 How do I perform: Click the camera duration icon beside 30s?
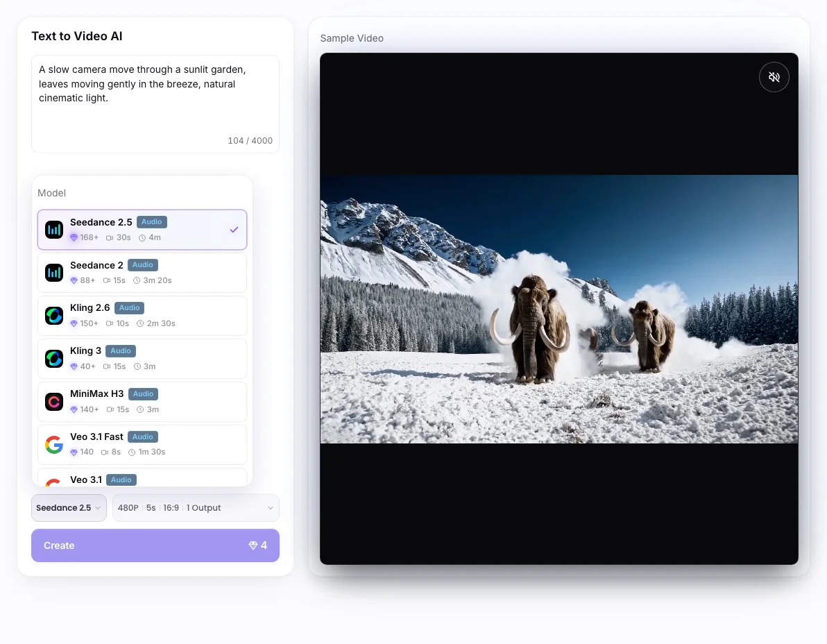coord(110,238)
